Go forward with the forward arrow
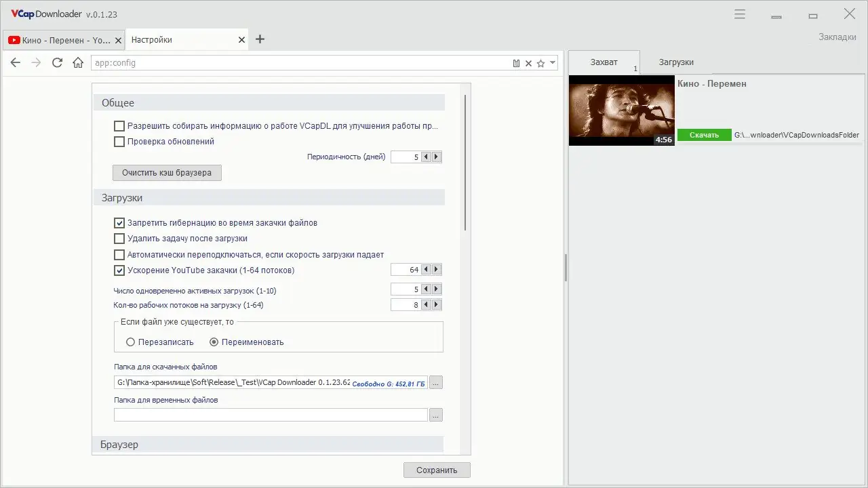 pyautogui.click(x=36, y=63)
